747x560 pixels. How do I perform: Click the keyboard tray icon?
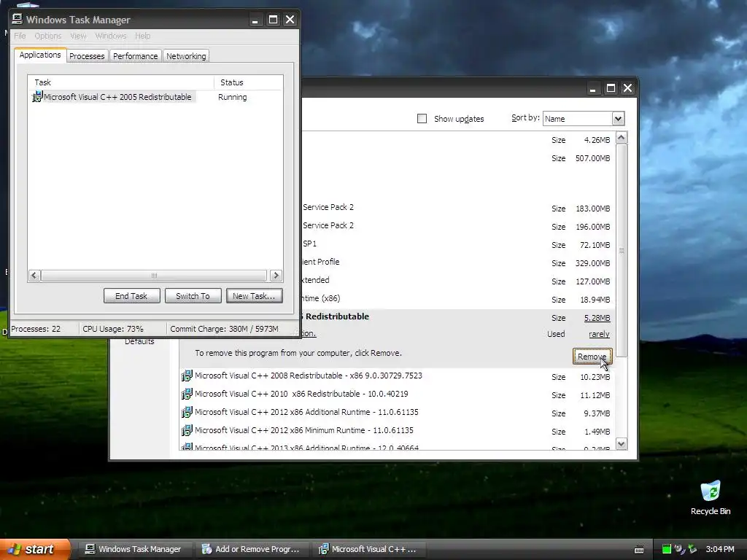pyautogui.click(x=639, y=550)
